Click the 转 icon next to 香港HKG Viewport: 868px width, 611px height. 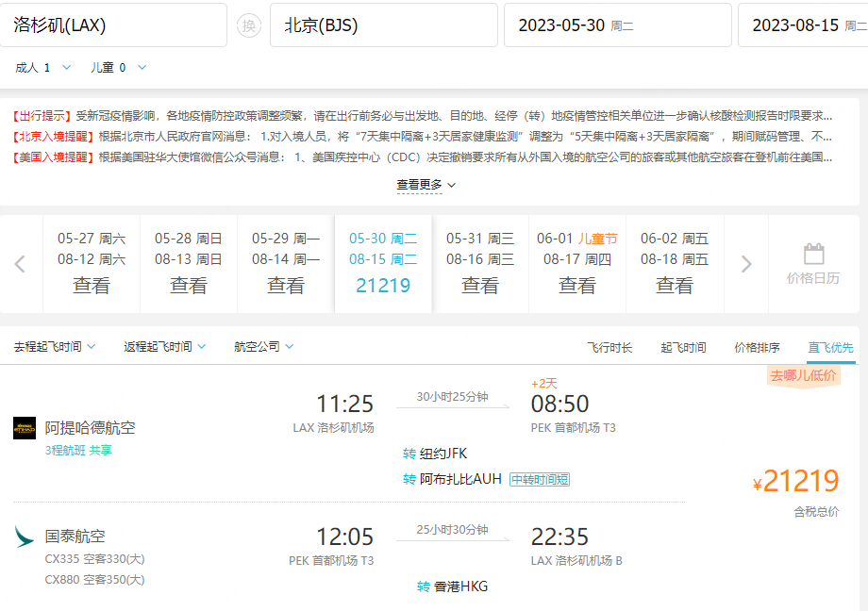424,586
